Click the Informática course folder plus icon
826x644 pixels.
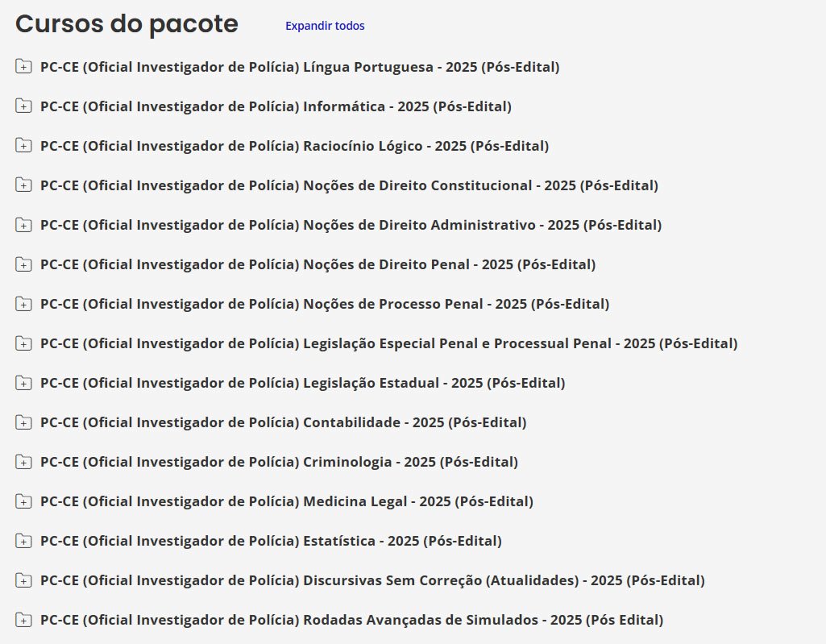click(x=23, y=106)
